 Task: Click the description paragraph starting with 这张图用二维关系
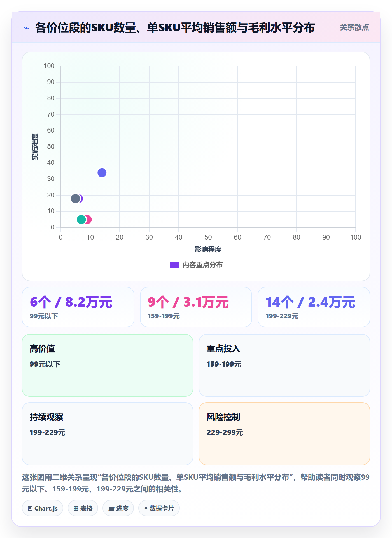[x=196, y=483]
